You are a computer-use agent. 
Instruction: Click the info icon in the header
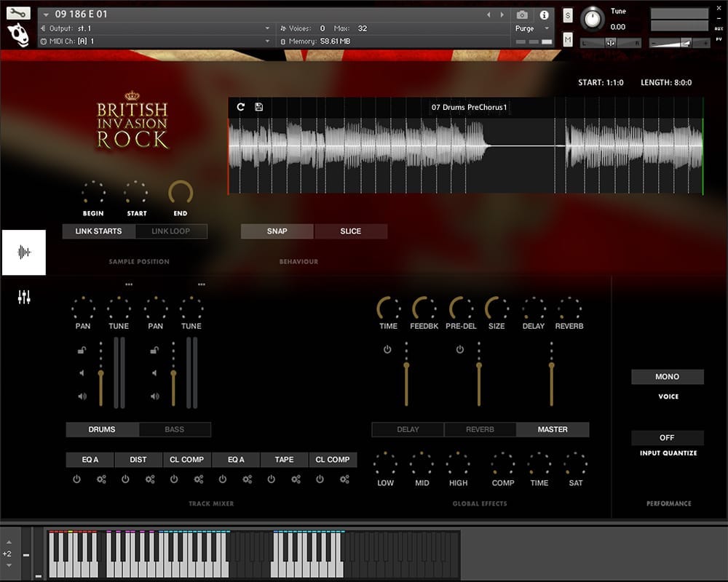(x=544, y=15)
